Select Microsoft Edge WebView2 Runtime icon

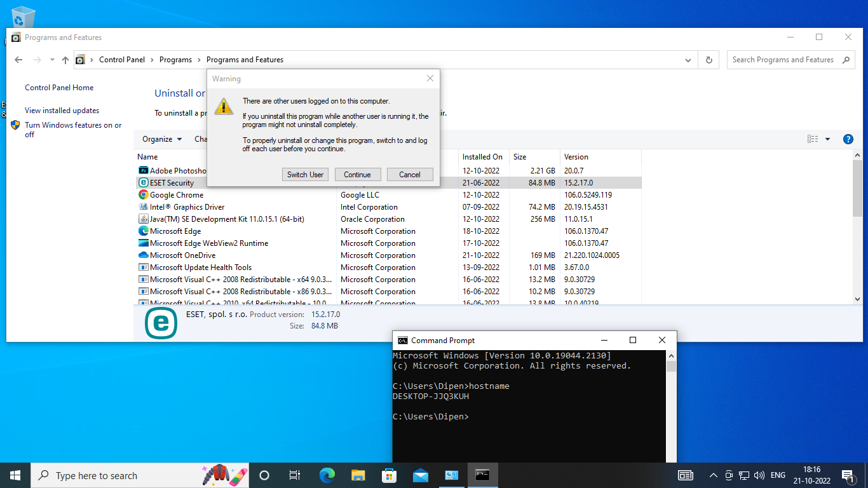click(143, 243)
